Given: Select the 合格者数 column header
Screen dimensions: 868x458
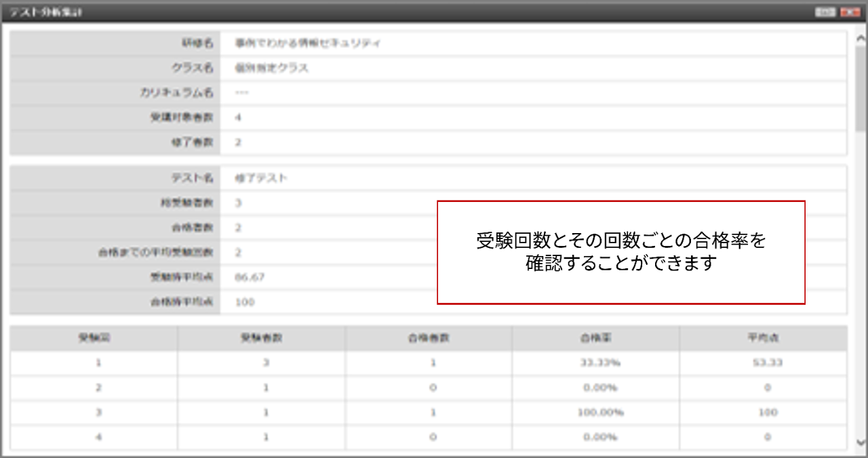Looking at the screenshot, I should pos(429,338).
